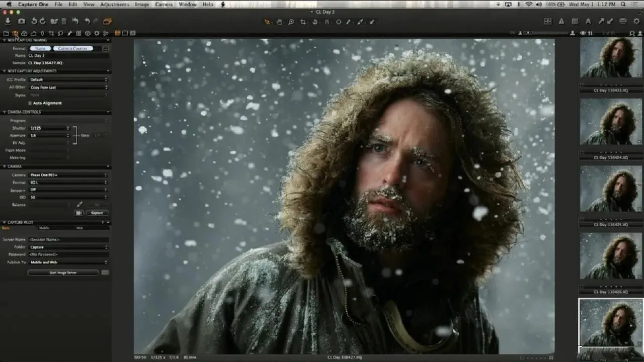Toggle the eye icon above the browser
The width and height of the screenshot is (644, 362).
click(583, 34)
